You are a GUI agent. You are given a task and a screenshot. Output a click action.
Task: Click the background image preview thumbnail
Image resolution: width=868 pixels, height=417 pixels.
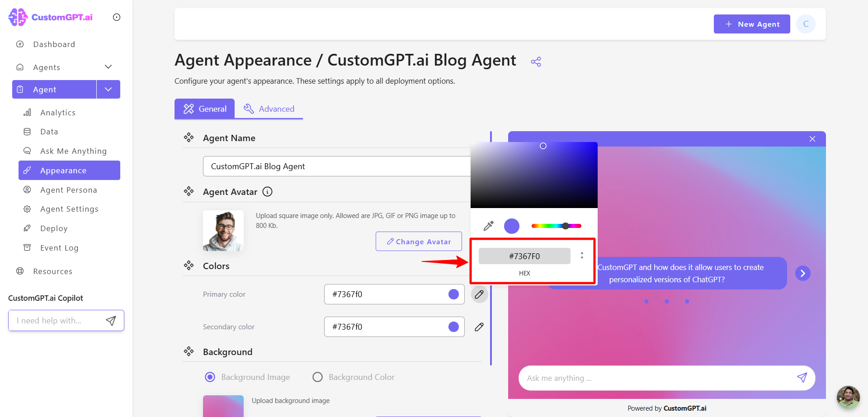point(223,406)
